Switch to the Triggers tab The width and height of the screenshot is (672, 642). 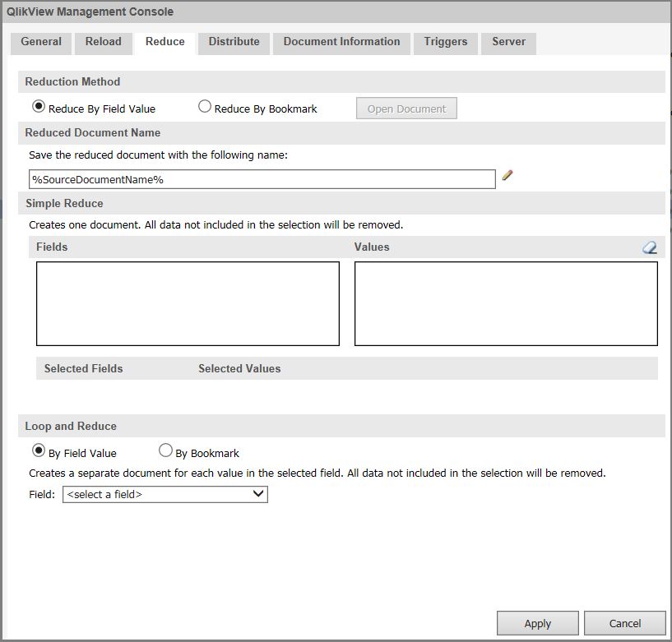click(x=446, y=44)
